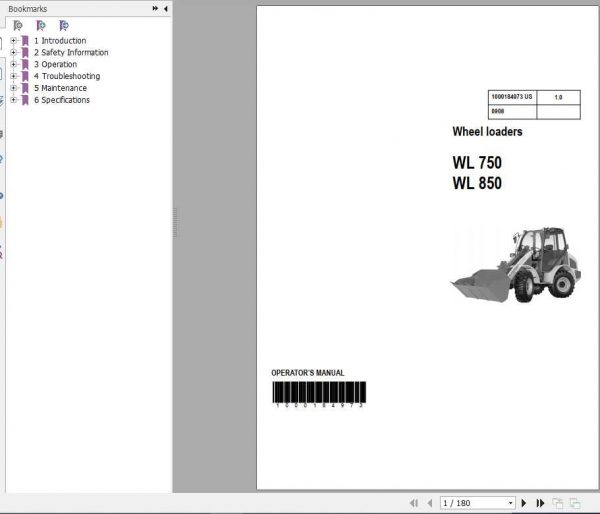This screenshot has height=514, width=600.
Task: Expand the Bookmarks panel with double arrow
Action: point(155,8)
